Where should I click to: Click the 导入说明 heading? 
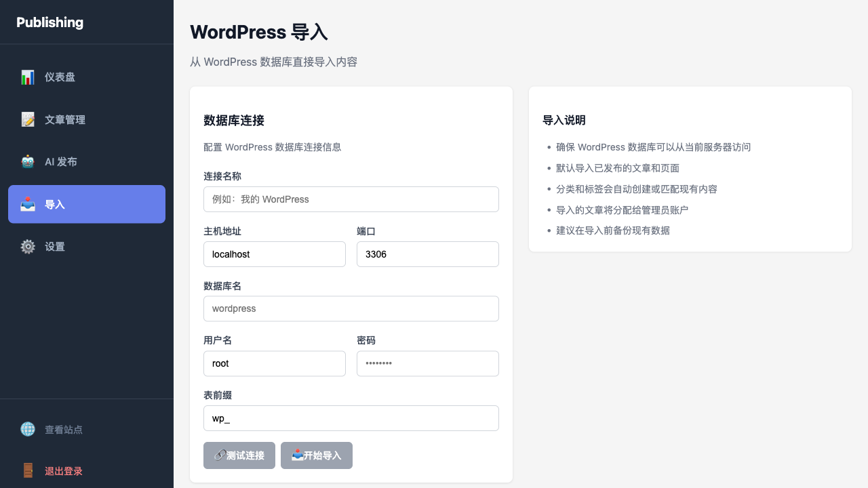click(x=564, y=121)
